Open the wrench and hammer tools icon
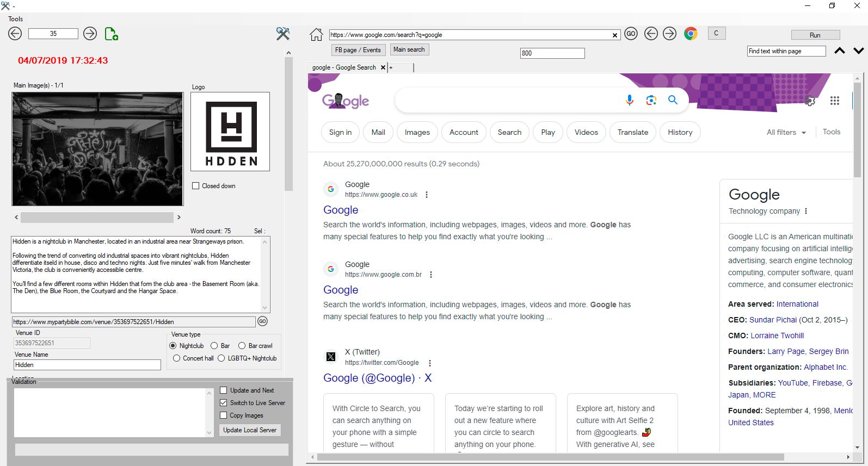 click(x=283, y=34)
